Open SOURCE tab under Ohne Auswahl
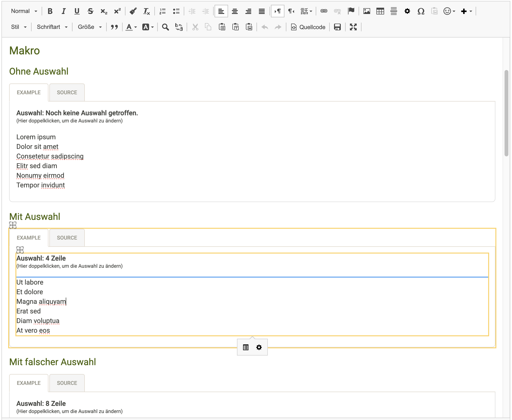Image resolution: width=512 pixels, height=420 pixels. (x=67, y=92)
